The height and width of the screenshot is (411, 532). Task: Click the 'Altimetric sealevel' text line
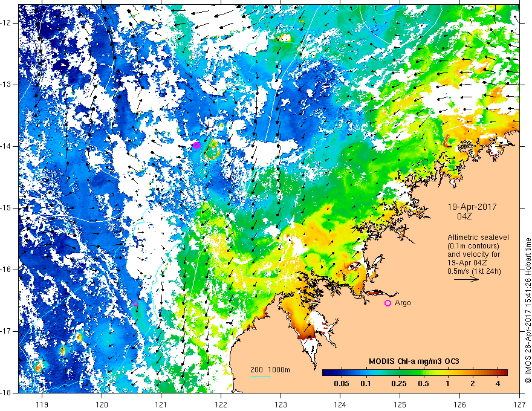click(478, 238)
